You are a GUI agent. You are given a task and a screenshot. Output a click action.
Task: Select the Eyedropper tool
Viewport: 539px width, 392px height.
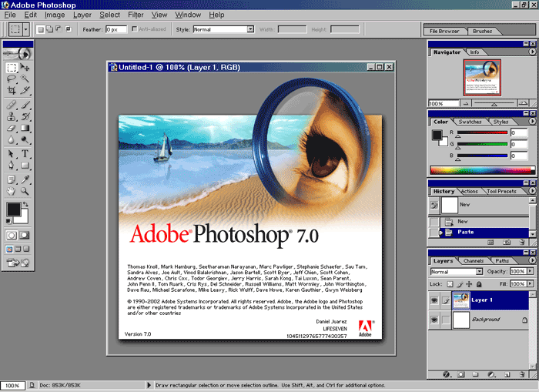click(x=25, y=179)
